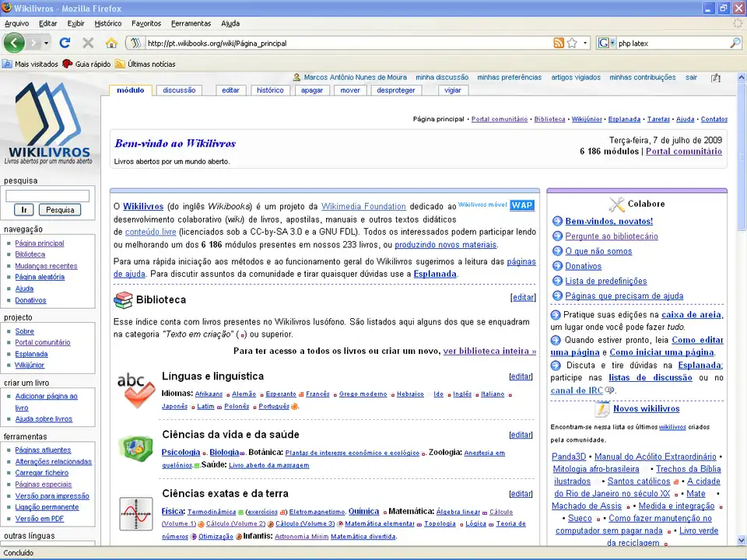Viewport: 747px width, 560px height.
Task: Reload the current page
Action: (65, 43)
